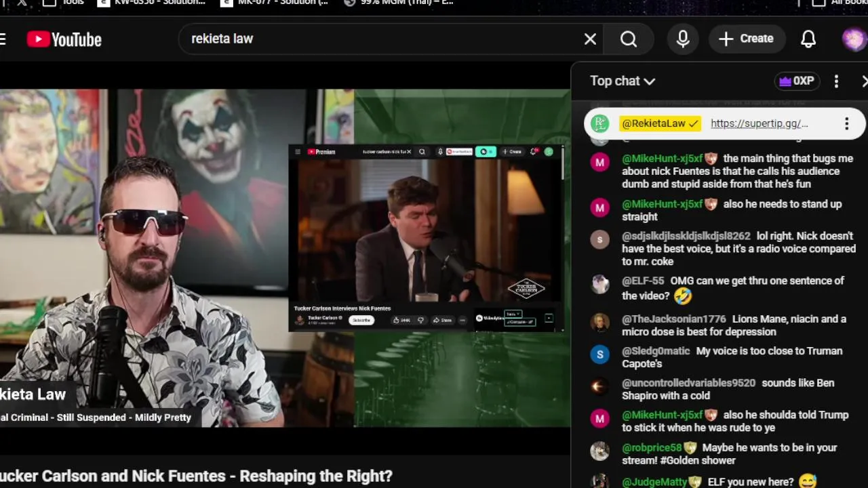Click the @ELF-55 username

(643, 281)
